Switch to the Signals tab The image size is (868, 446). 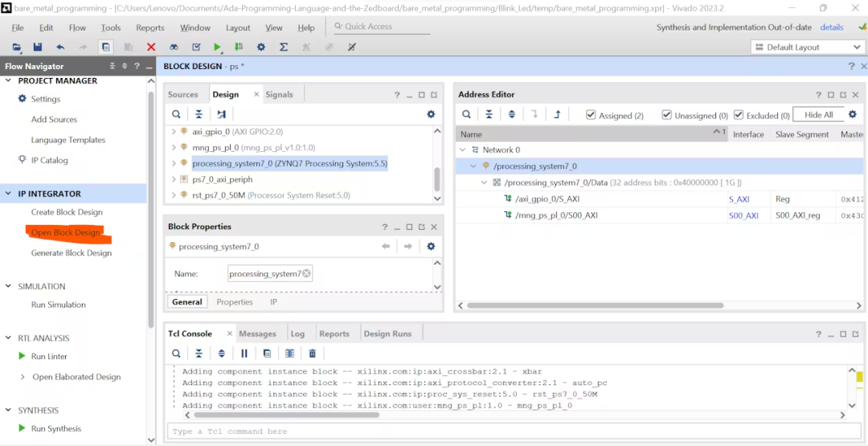(x=279, y=95)
